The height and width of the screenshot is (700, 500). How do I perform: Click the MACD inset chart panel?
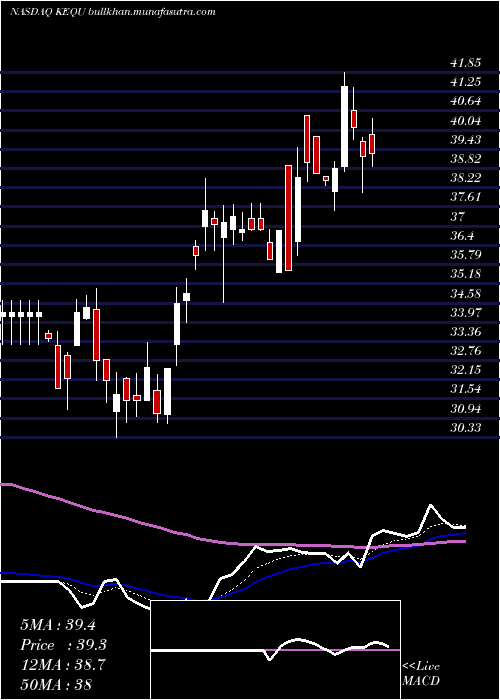tap(275, 650)
